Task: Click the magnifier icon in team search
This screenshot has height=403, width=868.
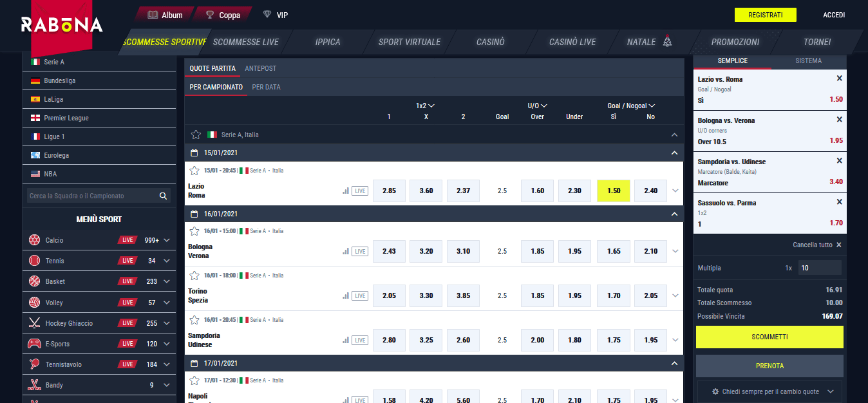Action: tap(164, 196)
